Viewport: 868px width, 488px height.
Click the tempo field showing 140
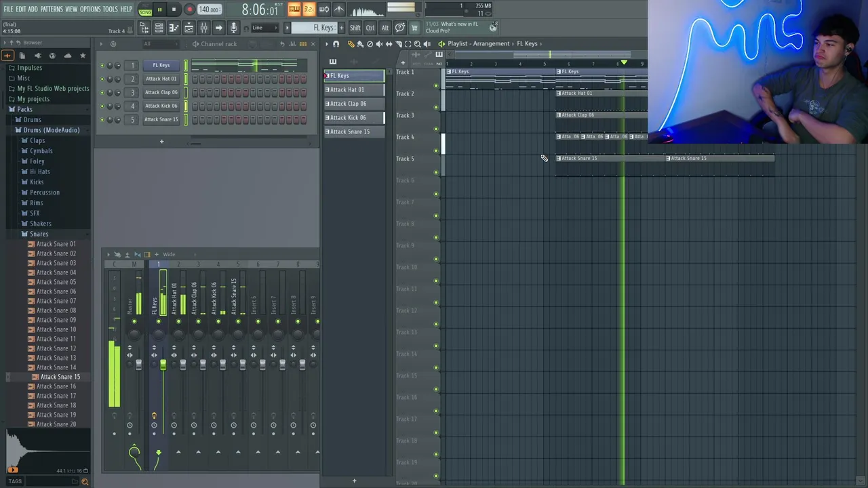209,9
